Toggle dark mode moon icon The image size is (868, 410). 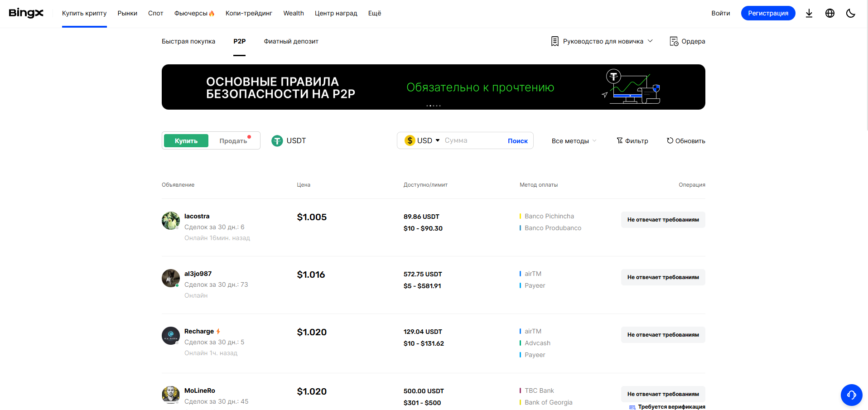point(851,13)
